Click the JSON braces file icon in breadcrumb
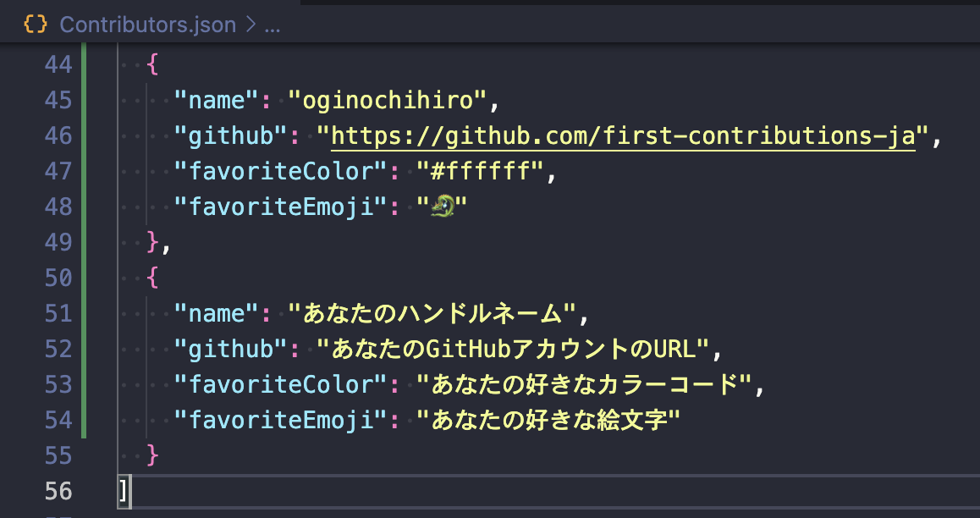Image resolution: width=980 pixels, height=518 pixels. [x=36, y=25]
